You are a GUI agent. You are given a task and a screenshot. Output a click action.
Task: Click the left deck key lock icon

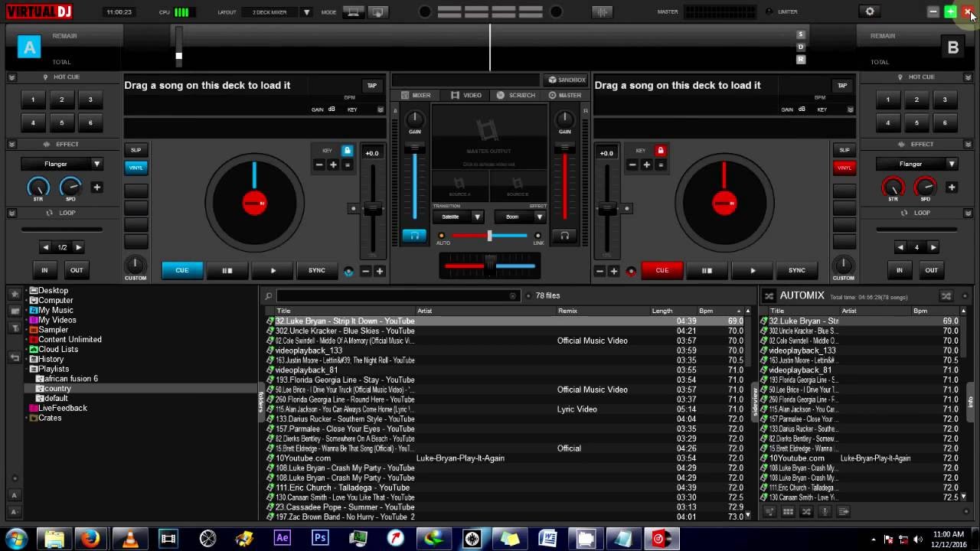(x=347, y=151)
